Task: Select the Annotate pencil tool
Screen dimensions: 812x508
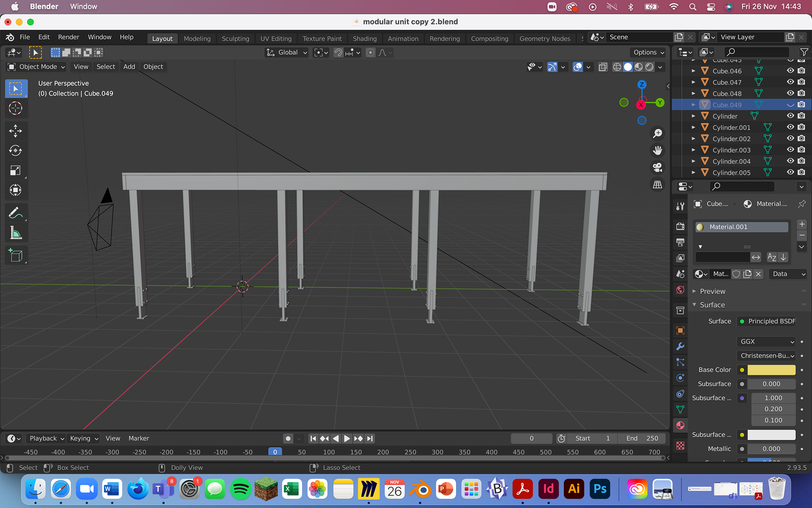Action: coord(16,213)
